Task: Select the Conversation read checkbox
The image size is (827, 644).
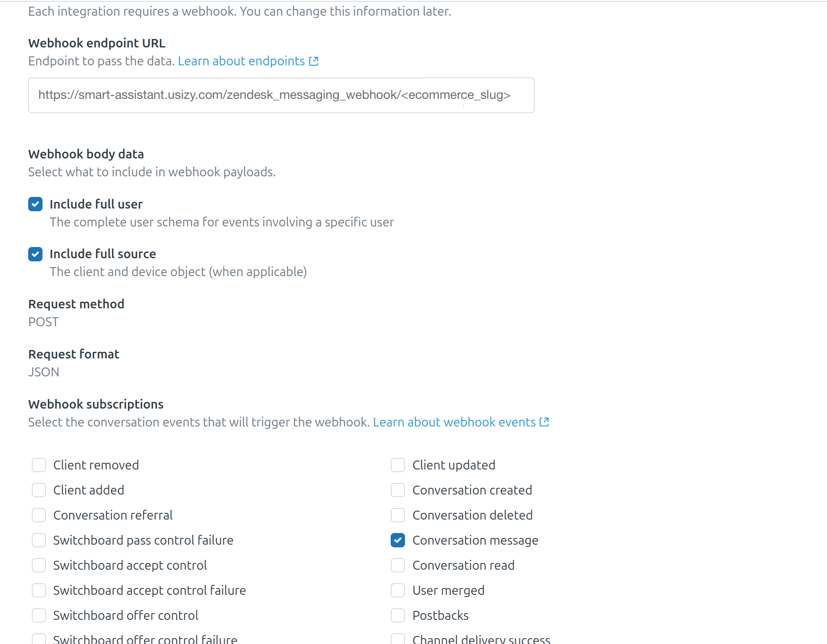Action: (398, 565)
